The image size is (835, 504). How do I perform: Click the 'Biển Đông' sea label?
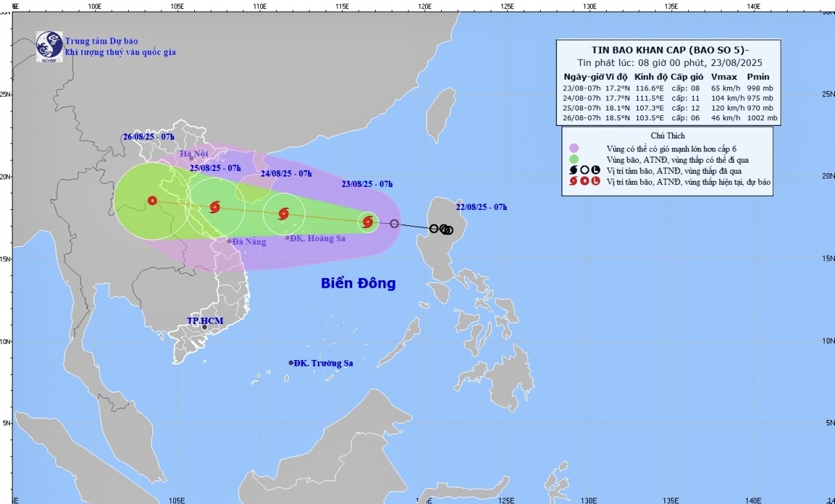pyautogui.click(x=358, y=284)
